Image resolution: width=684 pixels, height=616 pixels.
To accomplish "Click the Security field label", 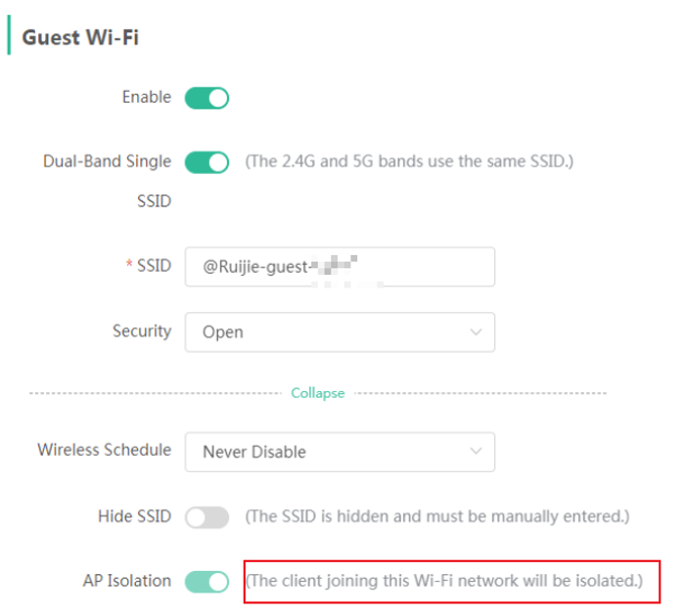I will coord(142,331).
